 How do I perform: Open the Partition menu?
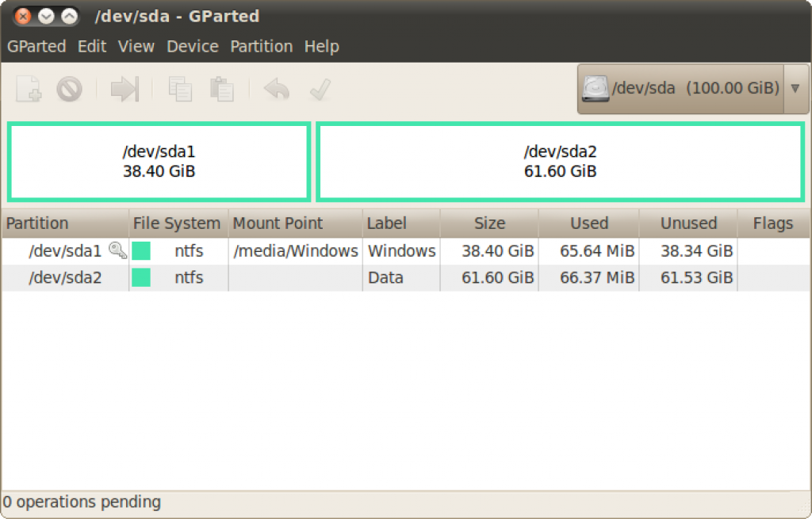point(261,46)
